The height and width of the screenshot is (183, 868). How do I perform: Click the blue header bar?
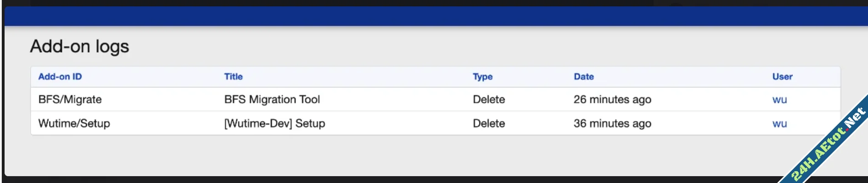[x=411, y=16]
